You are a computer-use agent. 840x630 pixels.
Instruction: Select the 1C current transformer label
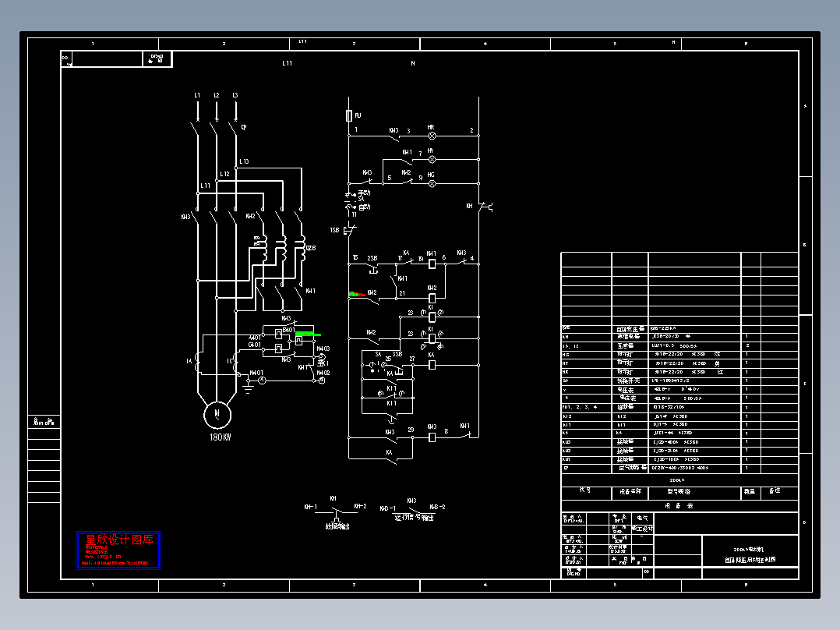pyautogui.click(x=230, y=361)
